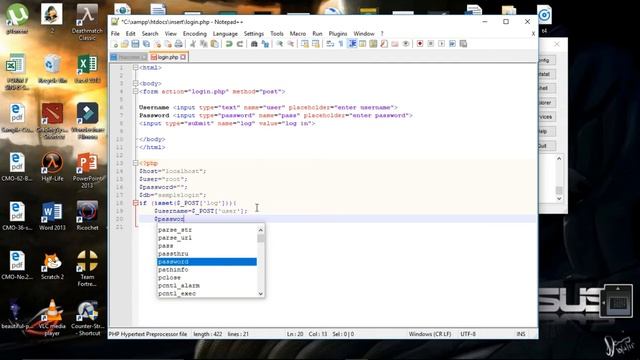
Task: Start macro recording with red dot icon
Action: click(420, 44)
